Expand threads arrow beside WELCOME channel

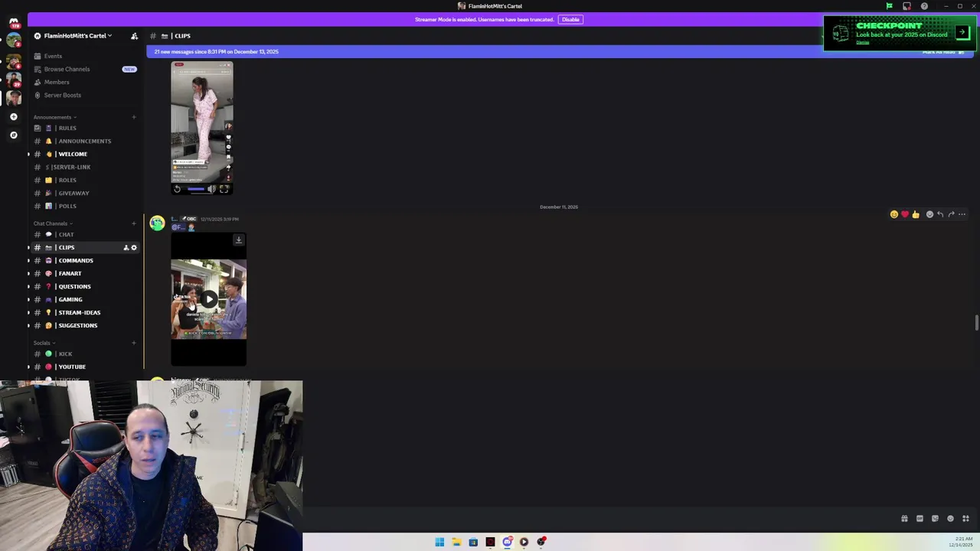tap(28, 154)
